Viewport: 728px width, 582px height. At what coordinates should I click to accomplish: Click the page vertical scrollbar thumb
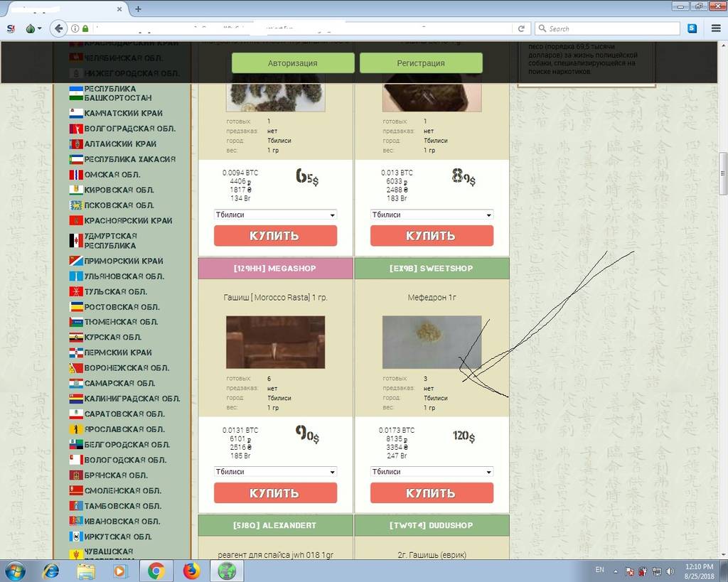click(722, 173)
